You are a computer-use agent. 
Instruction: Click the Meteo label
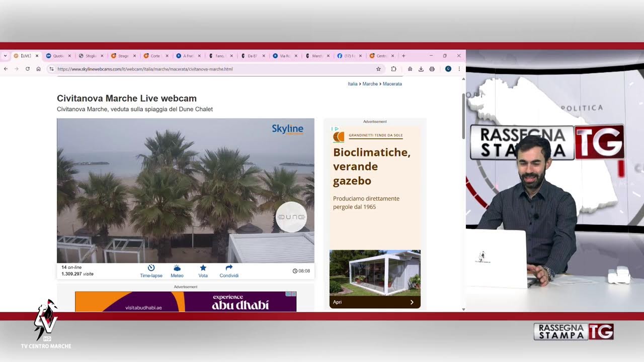point(177,276)
